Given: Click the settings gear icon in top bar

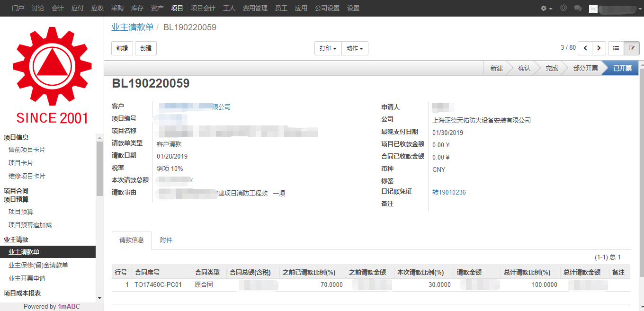Looking at the screenshot, I should [x=546, y=9].
